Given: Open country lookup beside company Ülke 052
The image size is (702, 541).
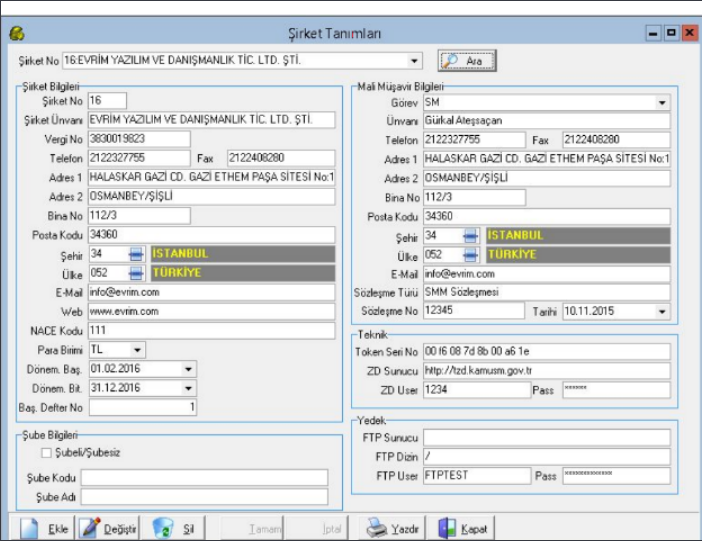Looking at the screenshot, I should click(x=137, y=273).
